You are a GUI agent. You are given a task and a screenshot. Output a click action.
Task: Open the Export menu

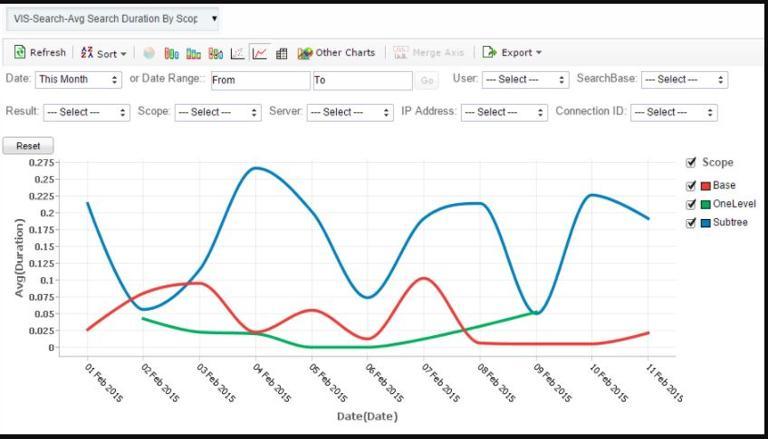click(x=512, y=52)
